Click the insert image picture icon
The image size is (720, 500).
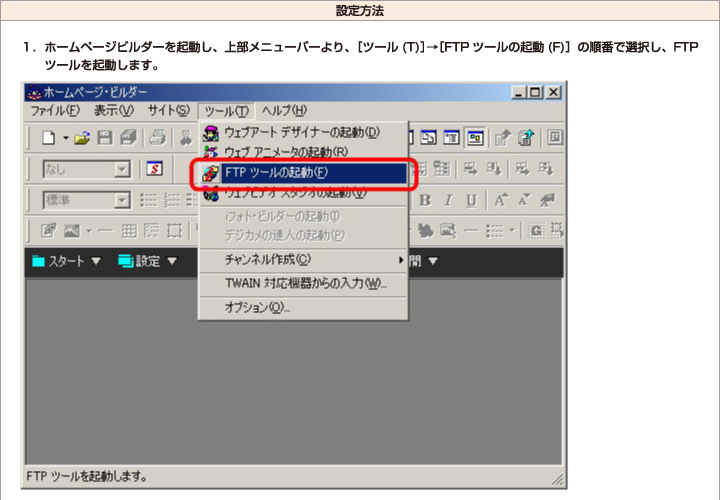(x=72, y=231)
